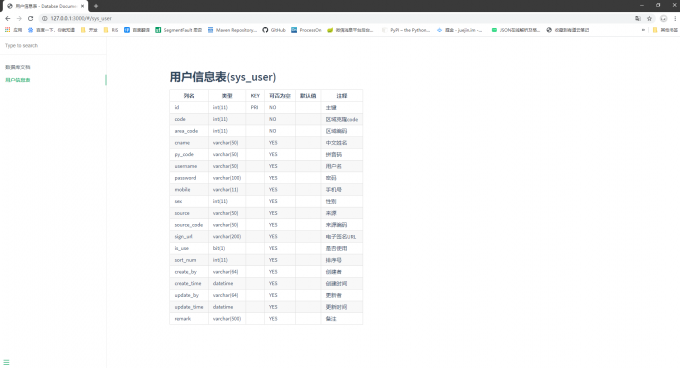Open the Maven Repository bookmark
680x368 pixels.
coord(232,30)
